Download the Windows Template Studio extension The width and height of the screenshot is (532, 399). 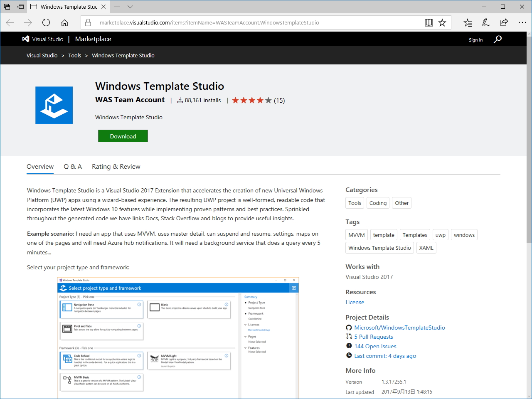click(123, 136)
